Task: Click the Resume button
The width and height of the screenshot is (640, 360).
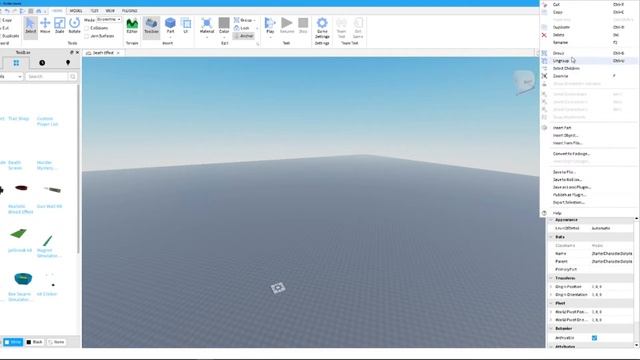Action: pyautogui.click(x=287, y=26)
